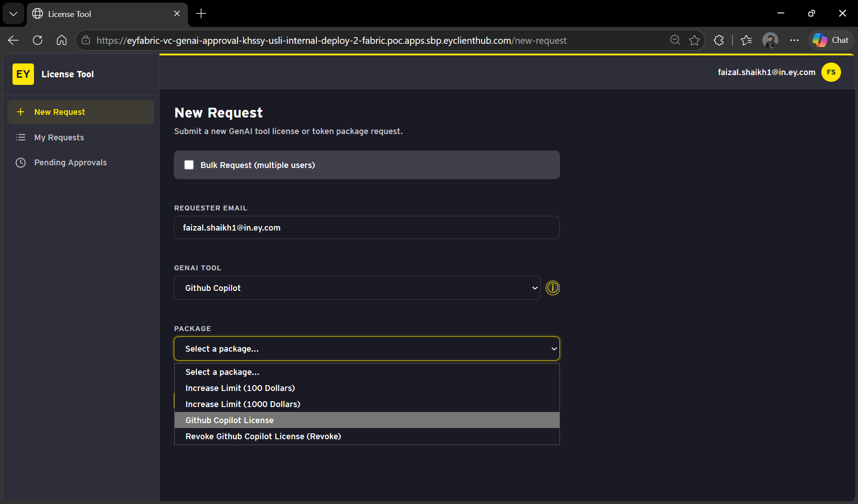Image resolution: width=858 pixels, height=504 pixels.
Task: Select Revoke Github Copilot License option
Action: click(367, 437)
